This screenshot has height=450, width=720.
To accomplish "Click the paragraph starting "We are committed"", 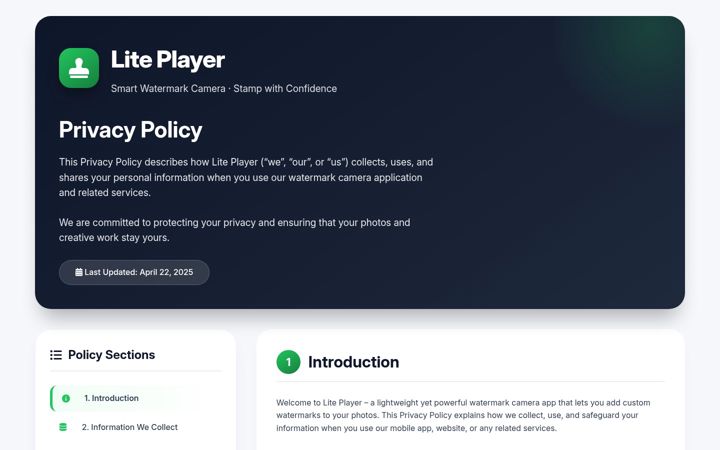I will tap(235, 230).
